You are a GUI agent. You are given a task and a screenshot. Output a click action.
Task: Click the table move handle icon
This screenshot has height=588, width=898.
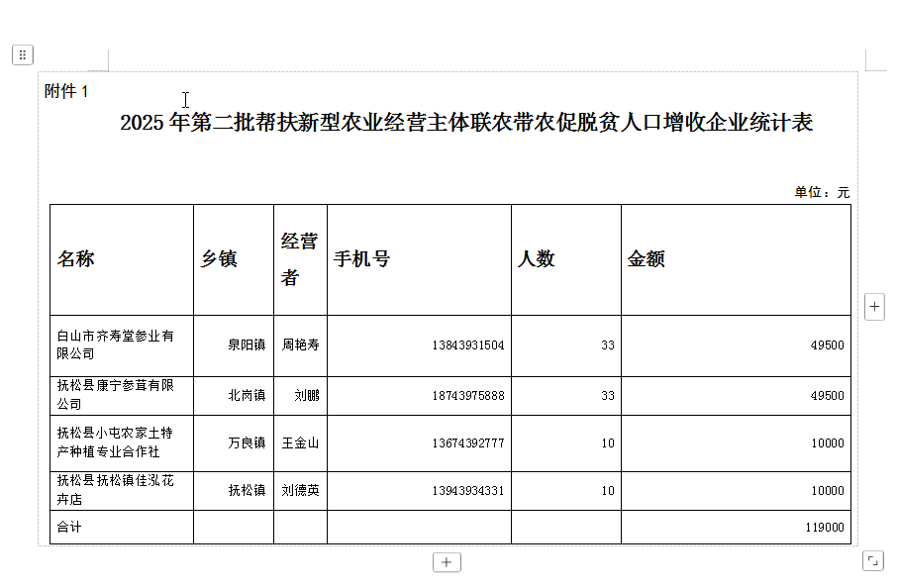(23, 55)
